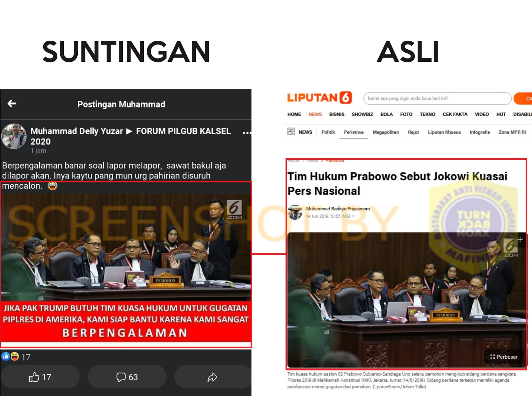
Task: Share the post with the arrow icon
Action: coord(212,377)
